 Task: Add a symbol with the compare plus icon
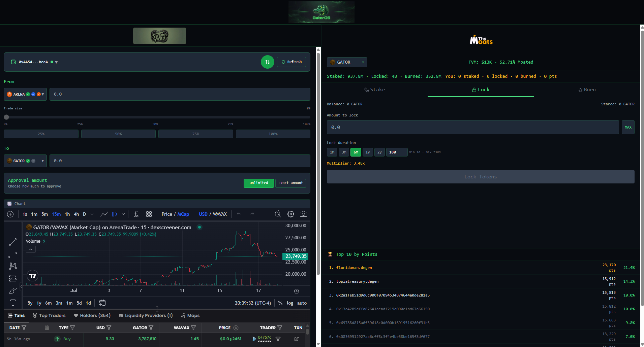coord(10,214)
